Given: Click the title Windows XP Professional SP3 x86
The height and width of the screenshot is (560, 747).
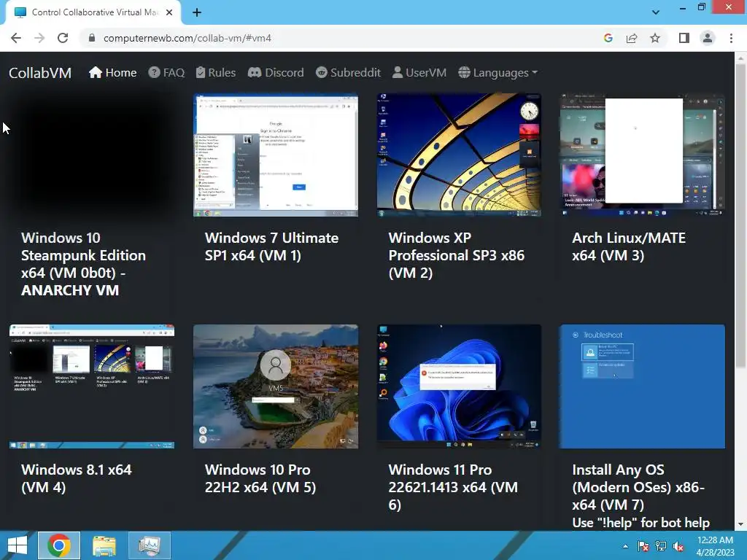Looking at the screenshot, I should [457, 255].
